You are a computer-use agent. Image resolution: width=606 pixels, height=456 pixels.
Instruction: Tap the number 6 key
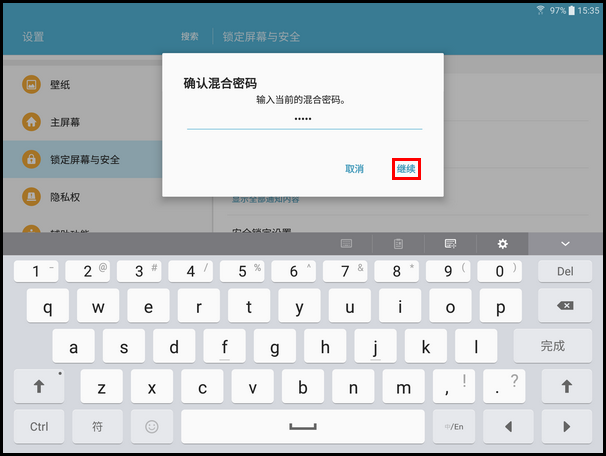coord(294,271)
